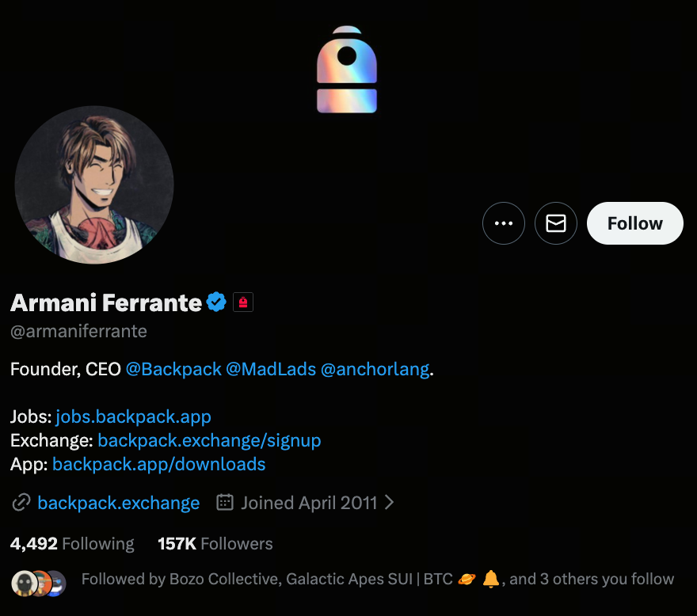Click the blue verified checkmark badge
Viewport: 697px width, 616px height.
[216, 302]
